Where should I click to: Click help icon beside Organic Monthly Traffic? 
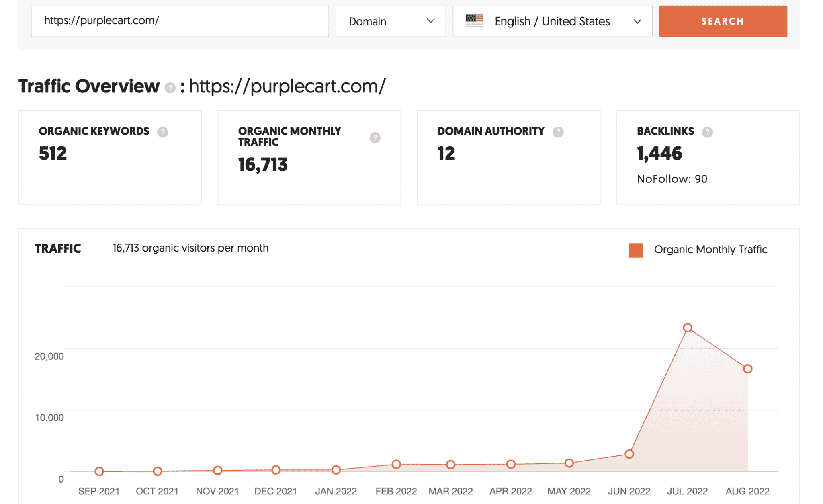(375, 137)
